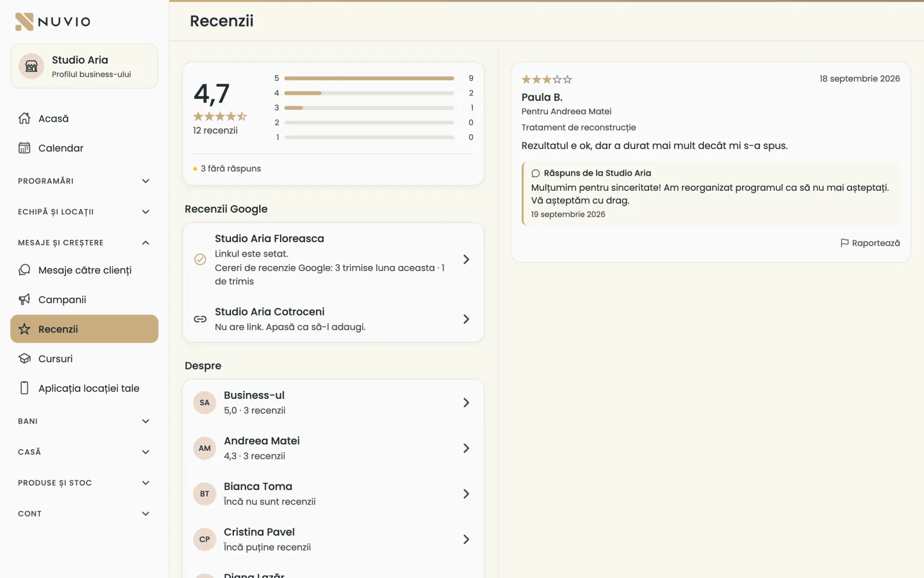Click the 3-star rating bar

369,108
